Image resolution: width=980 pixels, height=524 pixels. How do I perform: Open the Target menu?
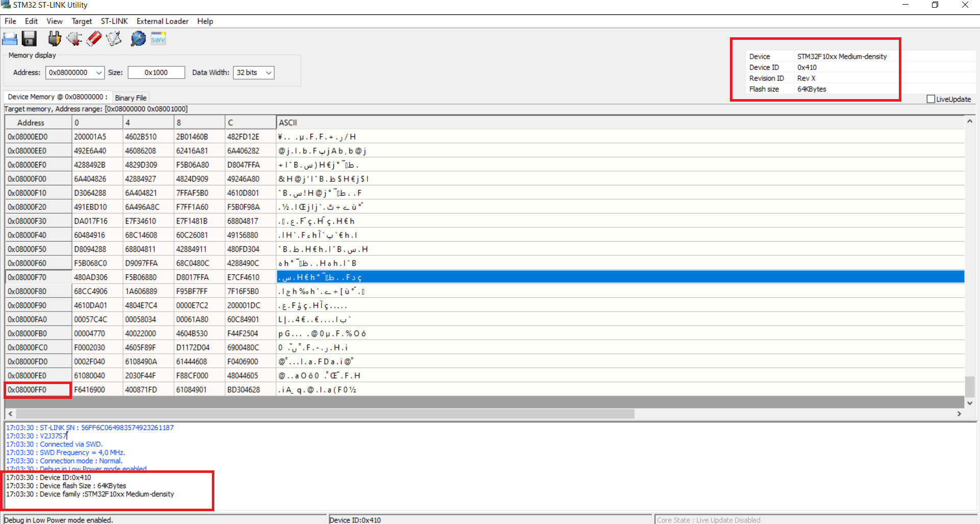tap(82, 21)
